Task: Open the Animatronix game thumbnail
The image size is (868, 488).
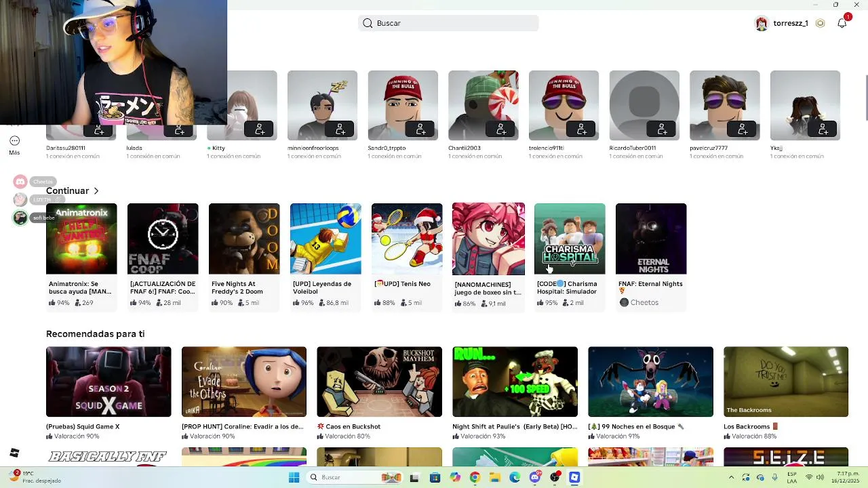Action: pyautogui.click(x=81, y=239)
